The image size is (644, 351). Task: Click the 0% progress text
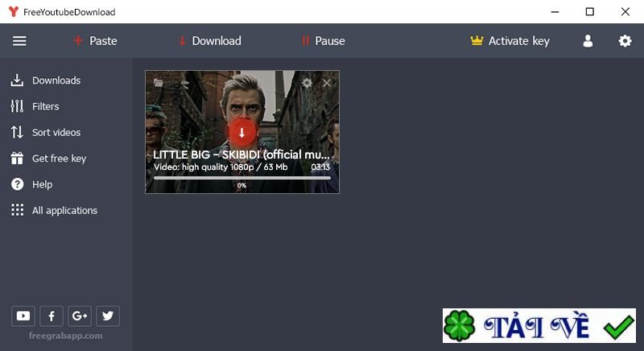pyautogui.click(x=242, y=185)
